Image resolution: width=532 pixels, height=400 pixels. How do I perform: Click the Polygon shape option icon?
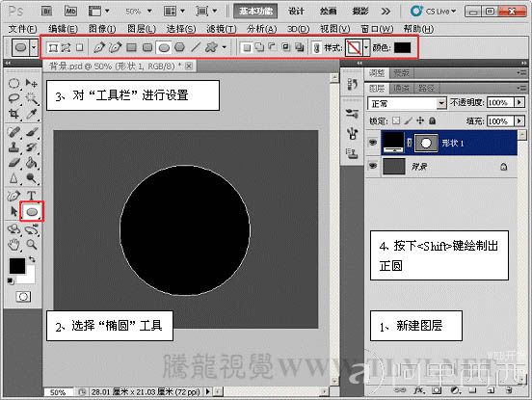point(180,47)
